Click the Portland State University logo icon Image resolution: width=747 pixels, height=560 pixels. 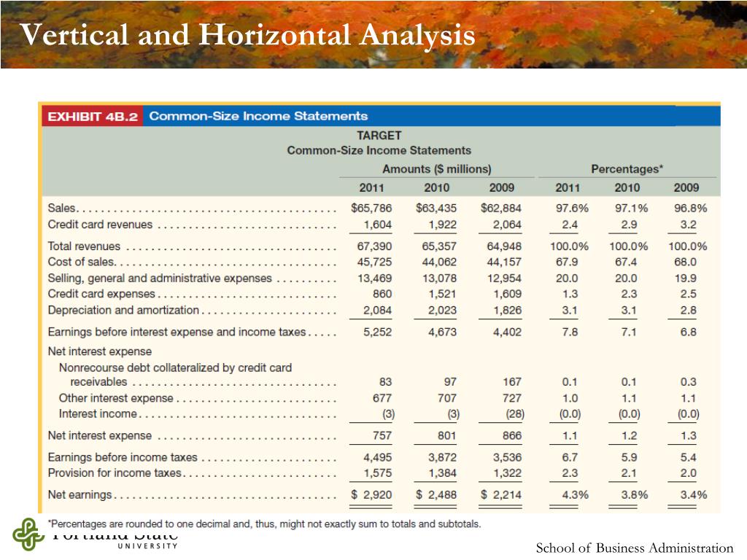(x=28, y=534)
